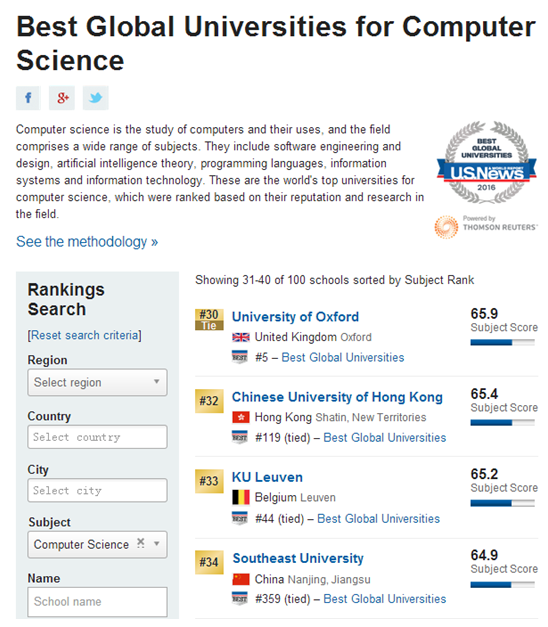The width and height of the screenshot is (548, 627).
Task: Open Chinese University of Hong Kong link
Action: point(337,397)
